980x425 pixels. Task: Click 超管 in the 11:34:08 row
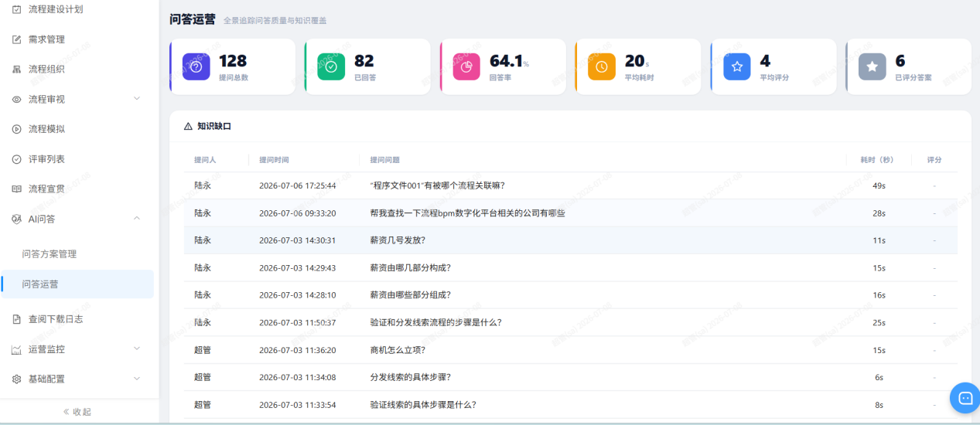point(203,377)
